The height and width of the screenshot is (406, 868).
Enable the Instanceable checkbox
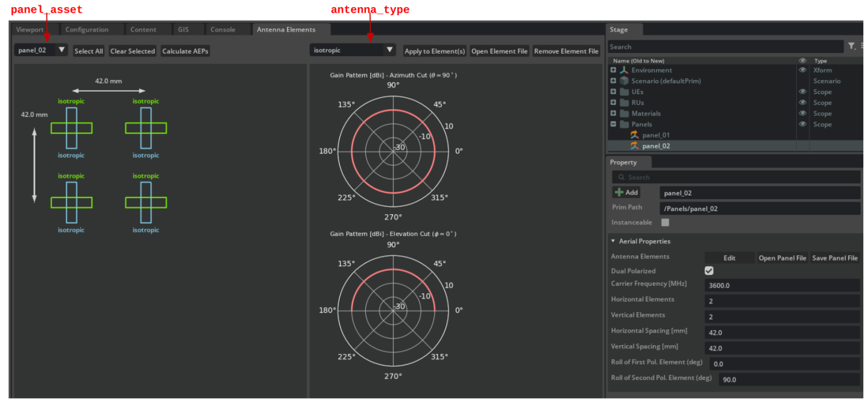point(665,222)
